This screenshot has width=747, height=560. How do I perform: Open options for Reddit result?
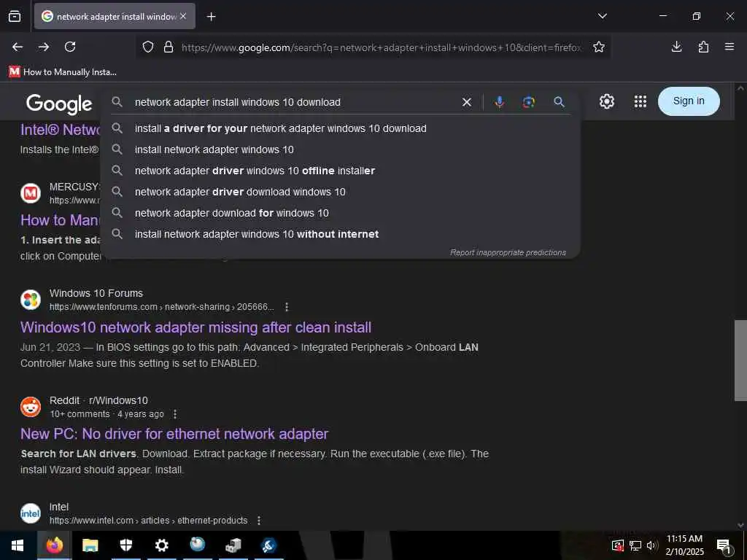click(x=175, y=414)
